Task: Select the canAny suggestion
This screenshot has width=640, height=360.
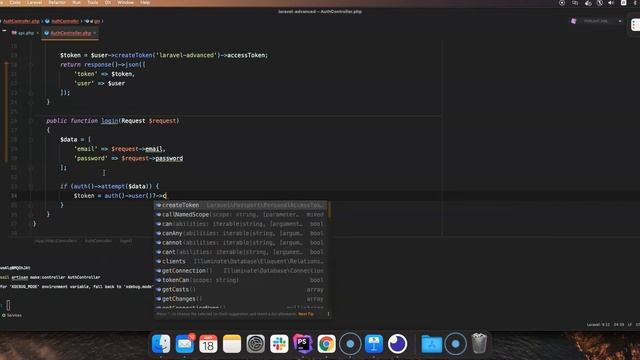Action: [x=241, y=233]
